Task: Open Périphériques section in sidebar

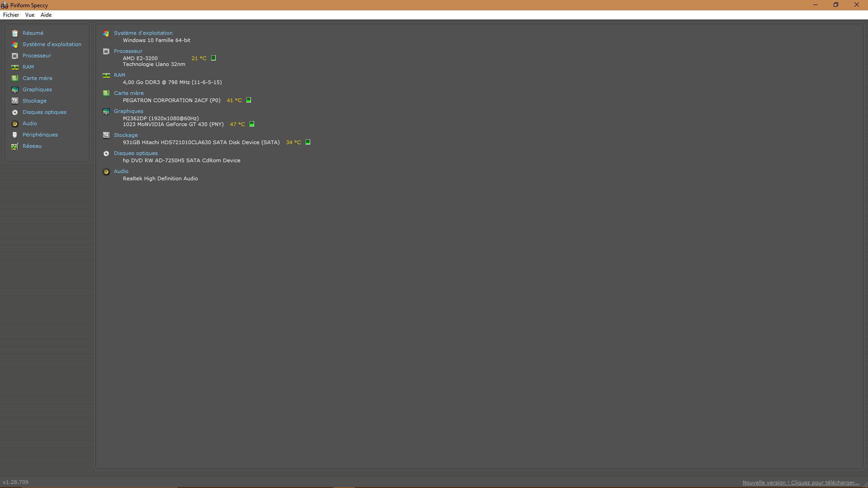Action: coord(40,135)
